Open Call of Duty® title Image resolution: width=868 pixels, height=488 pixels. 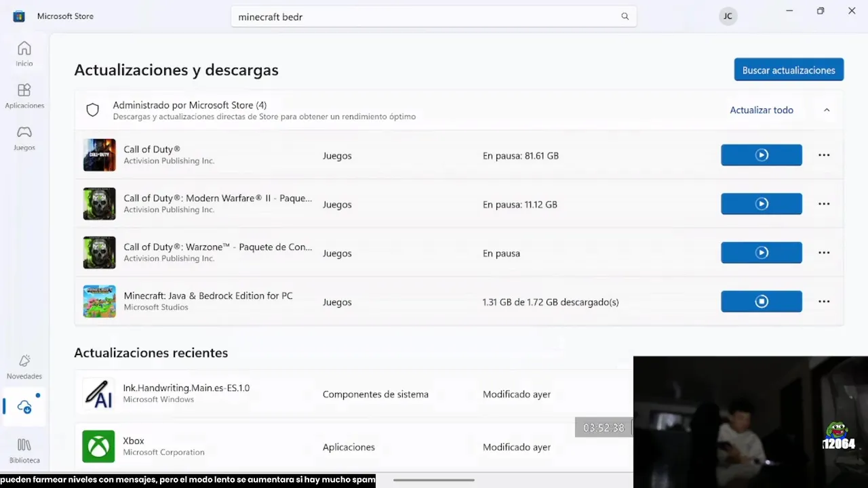click(152, 149)
